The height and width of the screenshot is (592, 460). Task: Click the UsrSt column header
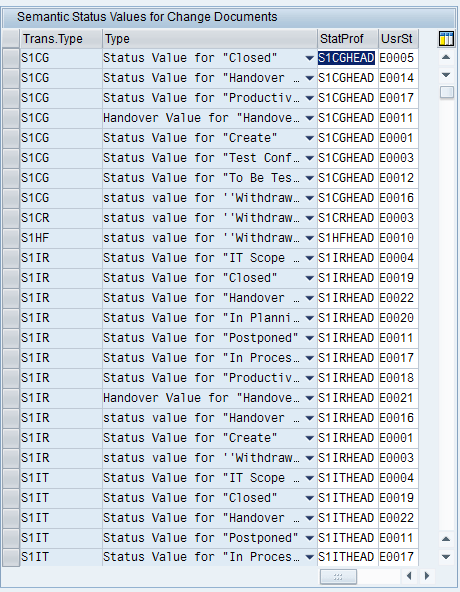point(398,39)
